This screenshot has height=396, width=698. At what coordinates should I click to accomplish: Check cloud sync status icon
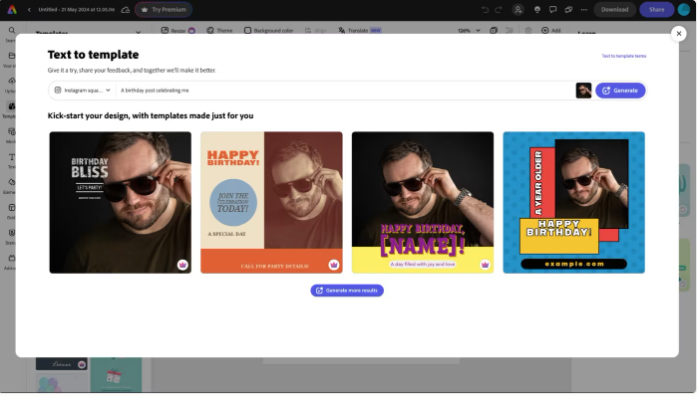point(126,9)
